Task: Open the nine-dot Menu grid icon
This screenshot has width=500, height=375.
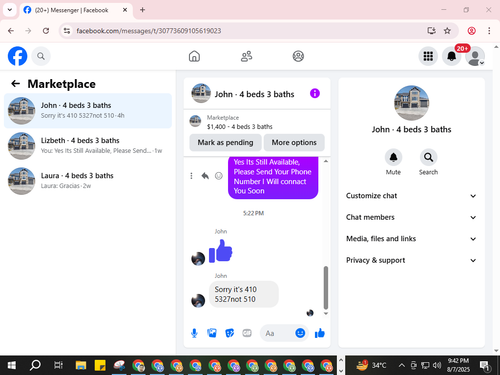Action: pyautogui.click(x=428, y=56)
